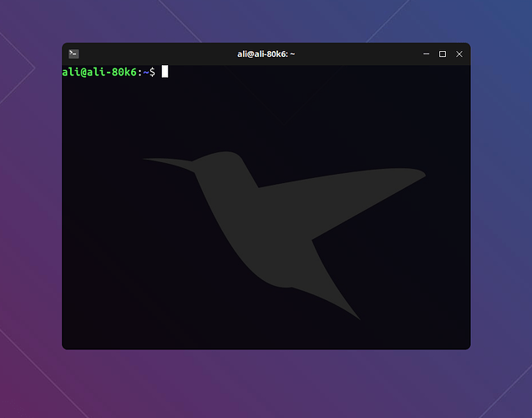
Task: Close the terminal window
Action: tap(459, 54)
